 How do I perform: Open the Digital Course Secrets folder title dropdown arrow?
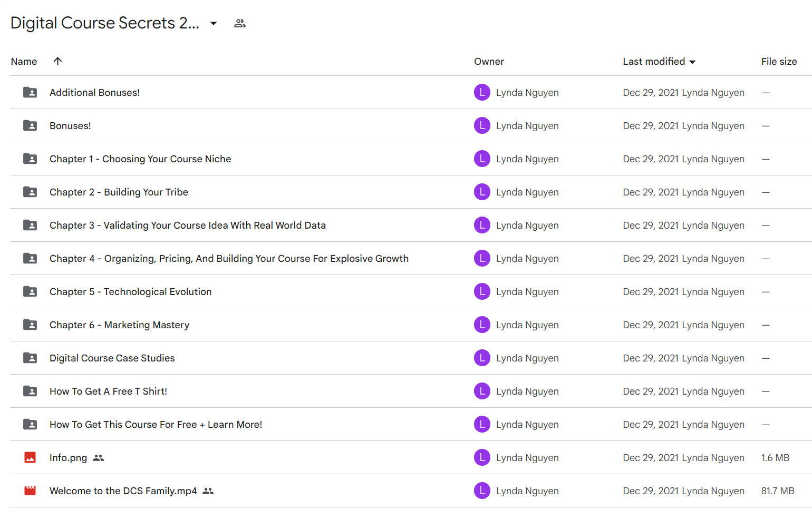click(214, 23)
